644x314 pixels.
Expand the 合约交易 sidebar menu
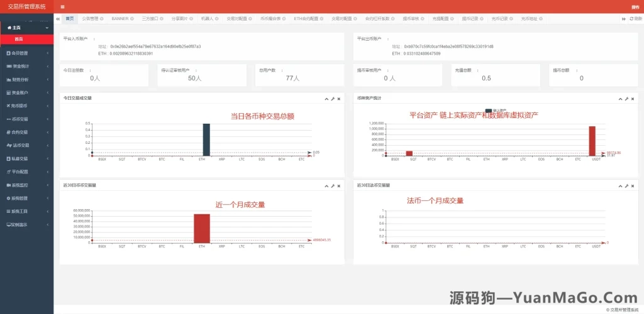[47, 133]
